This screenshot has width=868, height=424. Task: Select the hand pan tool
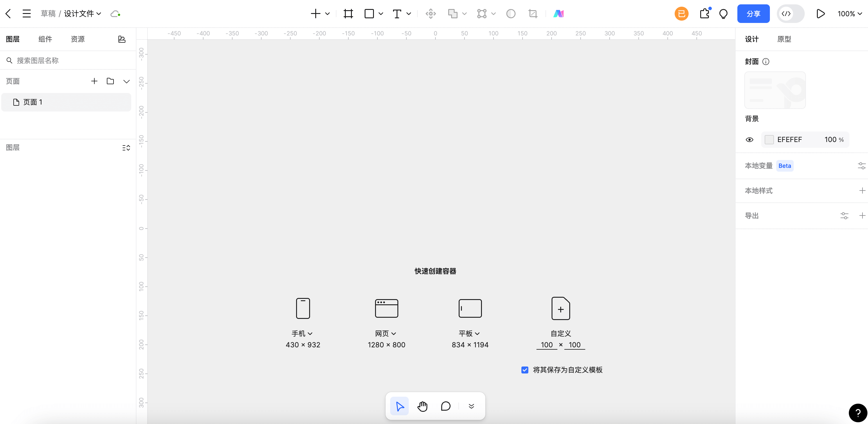pyautogui.click(x=422, y=406)
